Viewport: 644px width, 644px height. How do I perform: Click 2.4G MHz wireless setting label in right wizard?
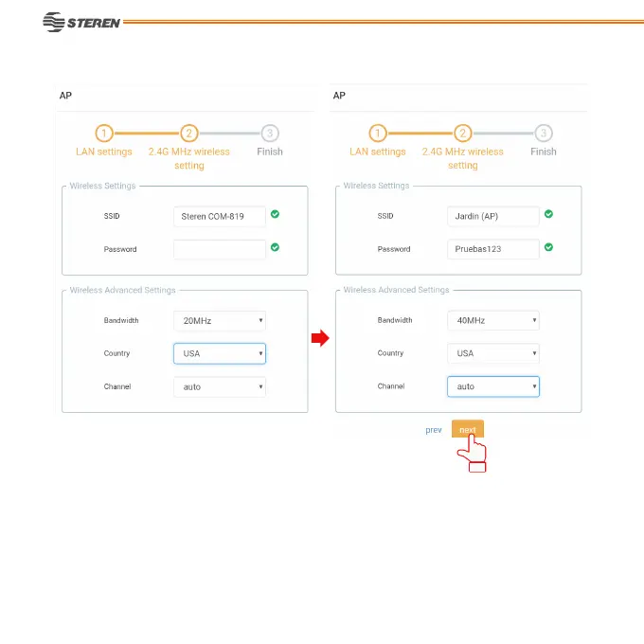click(x=463, y=158)
